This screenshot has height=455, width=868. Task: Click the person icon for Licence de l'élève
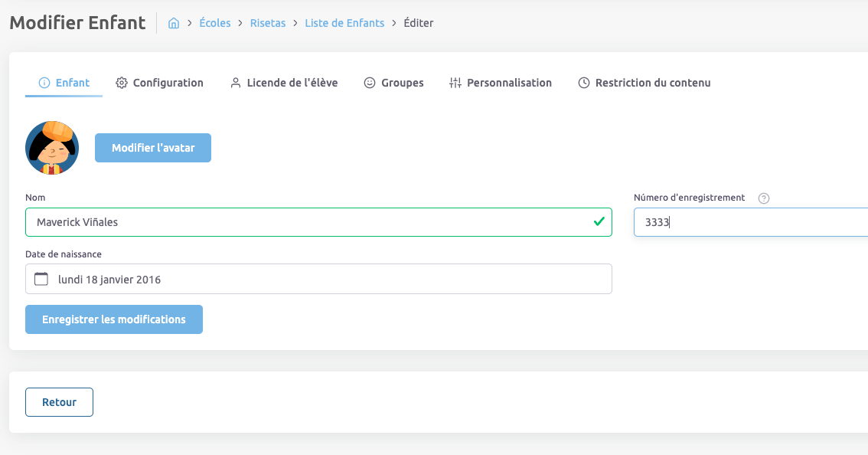[236, 83]
